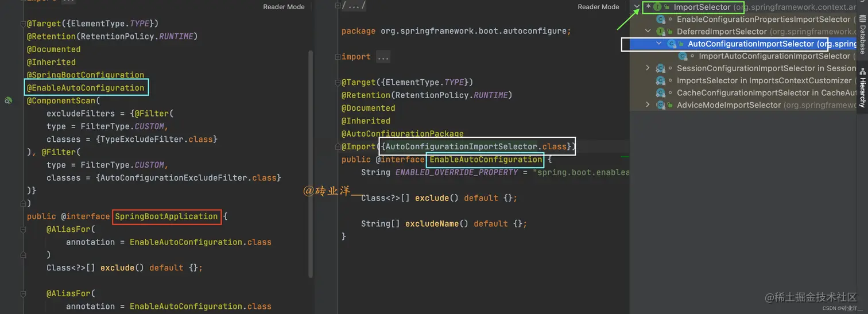Open the Database tool window tab
Image resolution: width=868 pixels, height=314 pixels.
pyautogui.click(x=862, y=34)
